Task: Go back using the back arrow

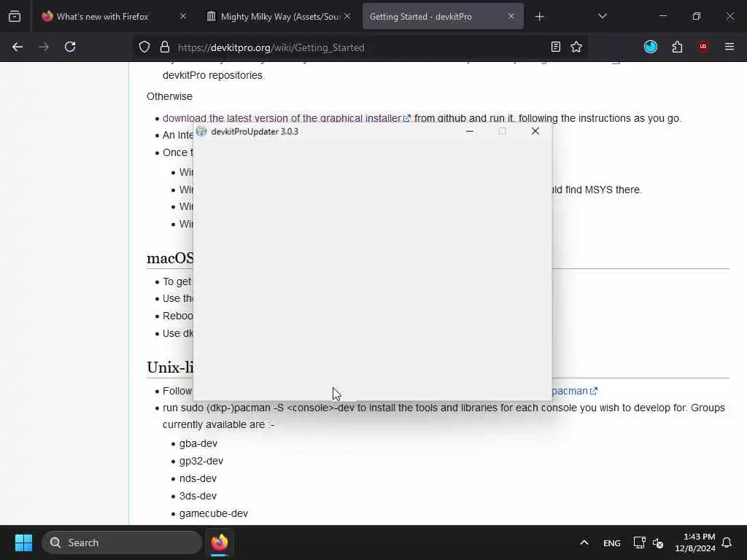Action: [18, 47]
